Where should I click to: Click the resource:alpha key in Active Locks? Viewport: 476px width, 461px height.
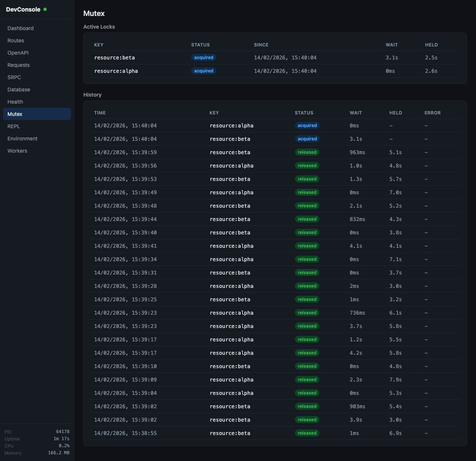click(116, 71)
